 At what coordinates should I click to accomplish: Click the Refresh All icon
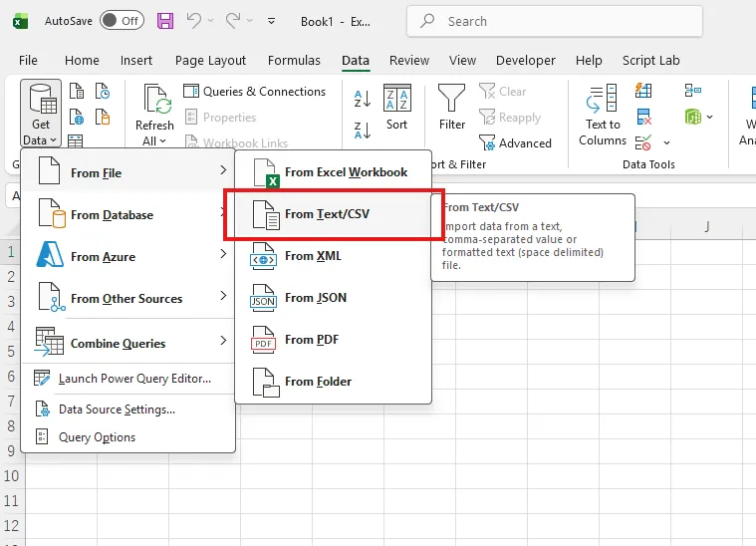[157, 100]
